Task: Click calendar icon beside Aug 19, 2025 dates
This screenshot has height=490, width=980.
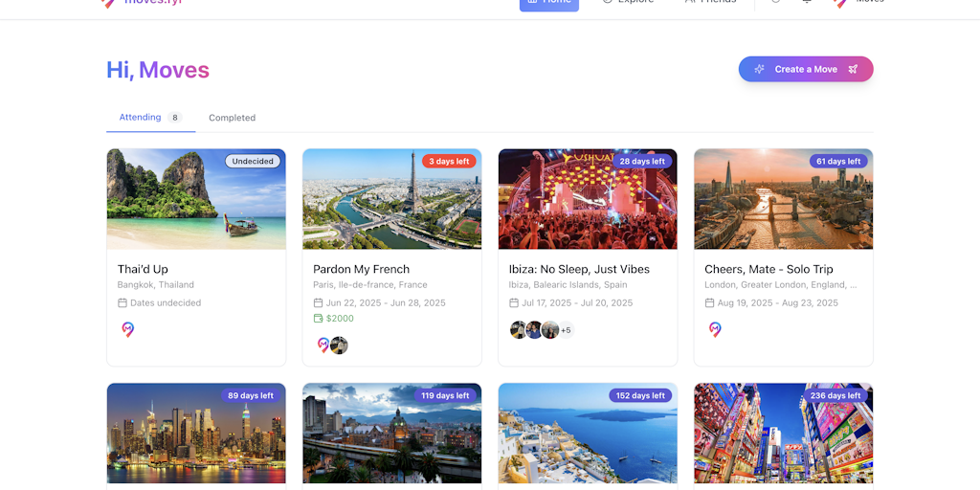Action: tap(709, 302)
